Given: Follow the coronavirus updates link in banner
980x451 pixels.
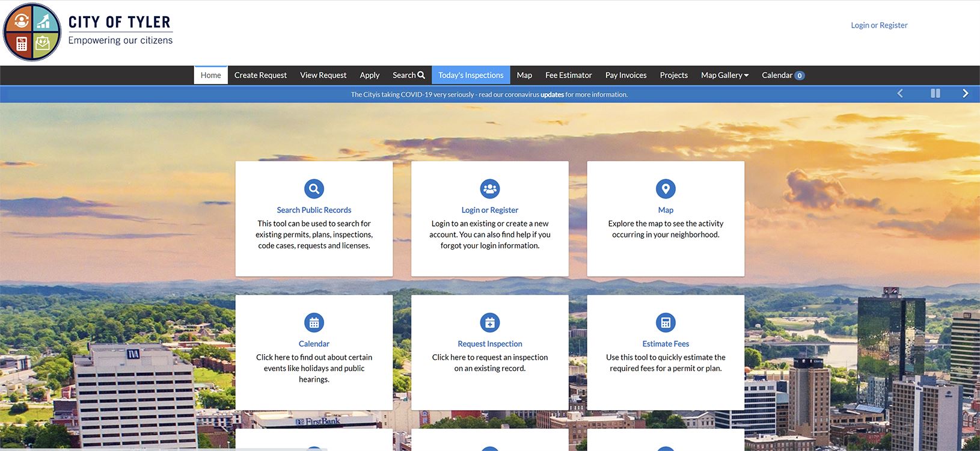Looking at the screenshot, I should point(552,94).
